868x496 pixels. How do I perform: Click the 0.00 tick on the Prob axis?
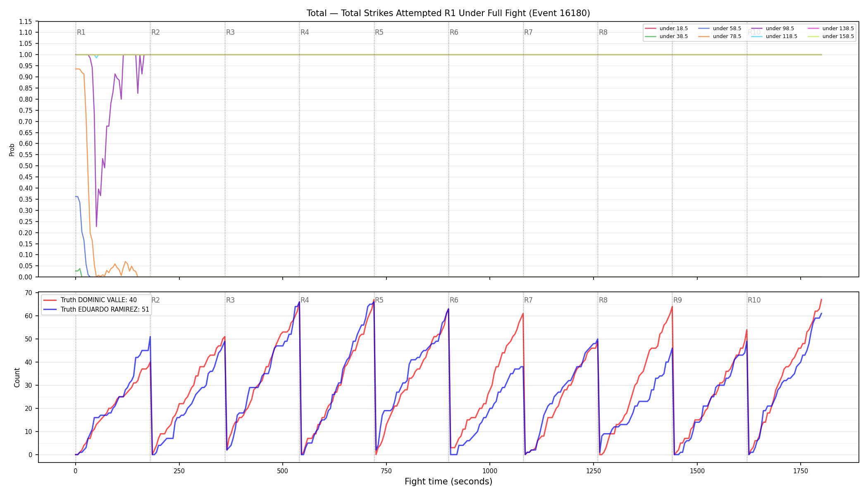[x=26, y=277]
